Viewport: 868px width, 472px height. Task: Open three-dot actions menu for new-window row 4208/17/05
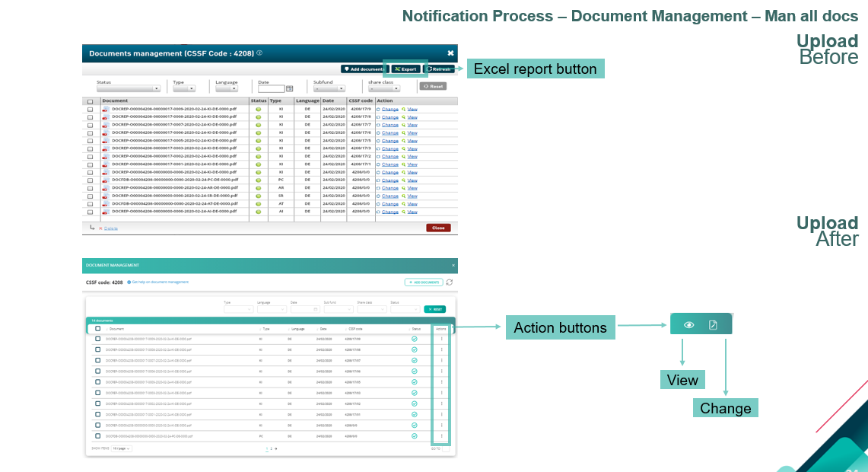pos(442,382)
